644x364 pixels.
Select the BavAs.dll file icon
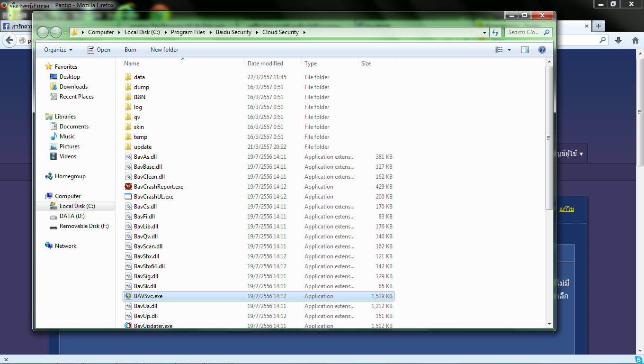[128, 157]
